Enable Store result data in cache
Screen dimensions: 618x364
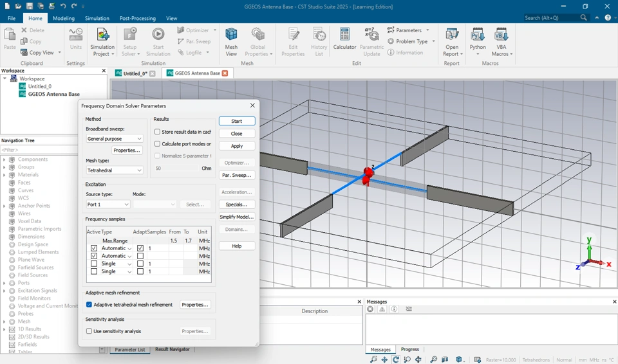point(157,132)
